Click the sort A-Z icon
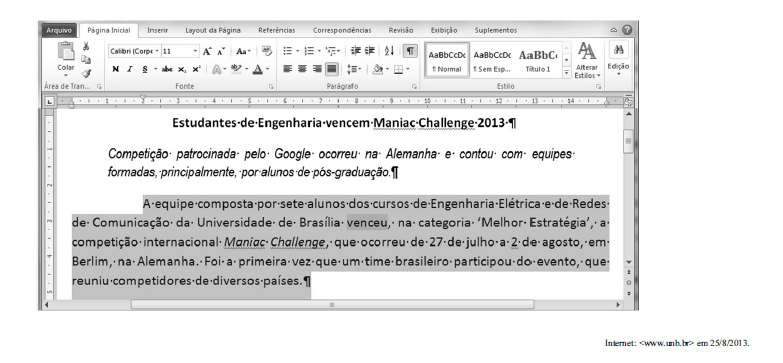This screenshot has height=363, width=783. 390,51
